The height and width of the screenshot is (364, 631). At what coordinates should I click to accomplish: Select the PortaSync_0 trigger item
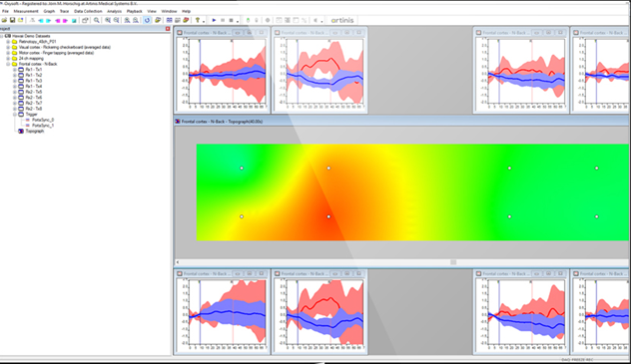click(43, 120)
